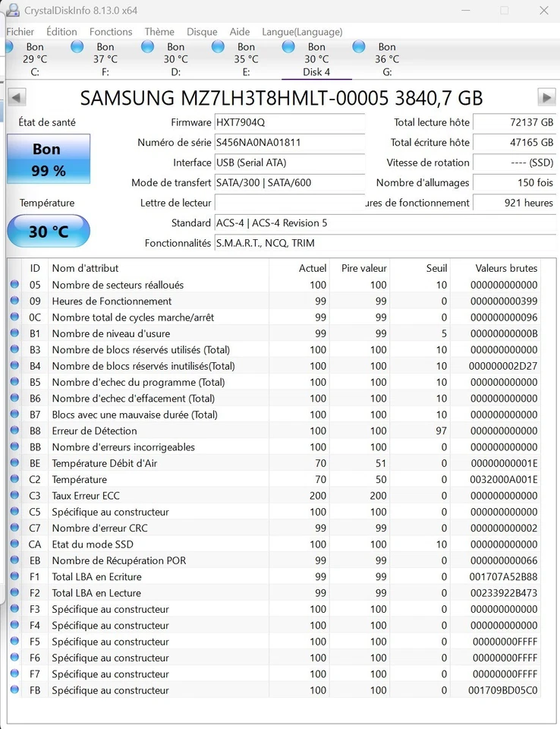The height and width of the screenshot is (729, 560).
Task: Select the Taux Erreur ECC row
Action: pos(274,496)
